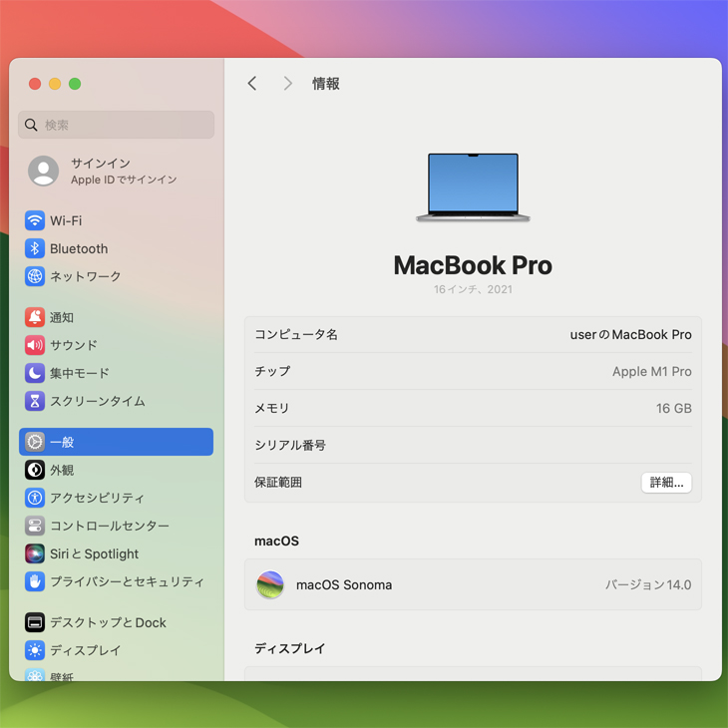Viewport: 728px width, 728px height.
Task: Select the Bluetooth sidebar label
Action: 79,248
